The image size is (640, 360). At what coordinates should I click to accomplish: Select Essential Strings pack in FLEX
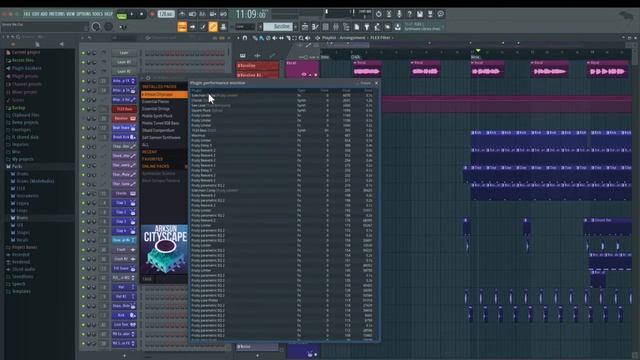pyautogui.click(x=164, y=109)
